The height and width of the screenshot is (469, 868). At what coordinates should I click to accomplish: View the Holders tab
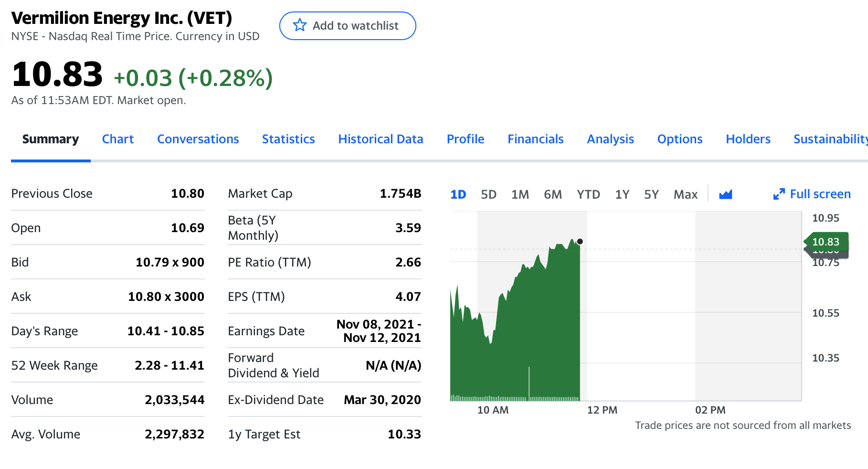pyautogui.click(x=748, y=139)
